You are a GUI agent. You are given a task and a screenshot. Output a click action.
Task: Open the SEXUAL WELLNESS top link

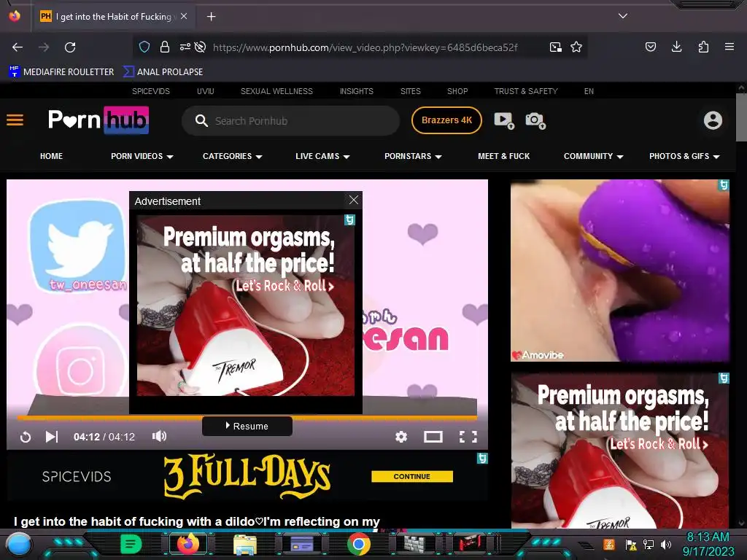click(x=276, y=91)
